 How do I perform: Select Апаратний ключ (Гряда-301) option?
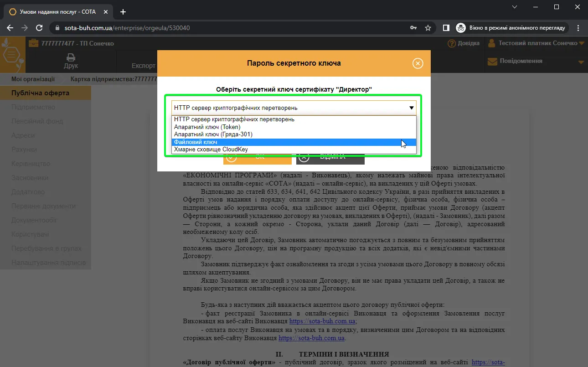click(x=294, y=134)
